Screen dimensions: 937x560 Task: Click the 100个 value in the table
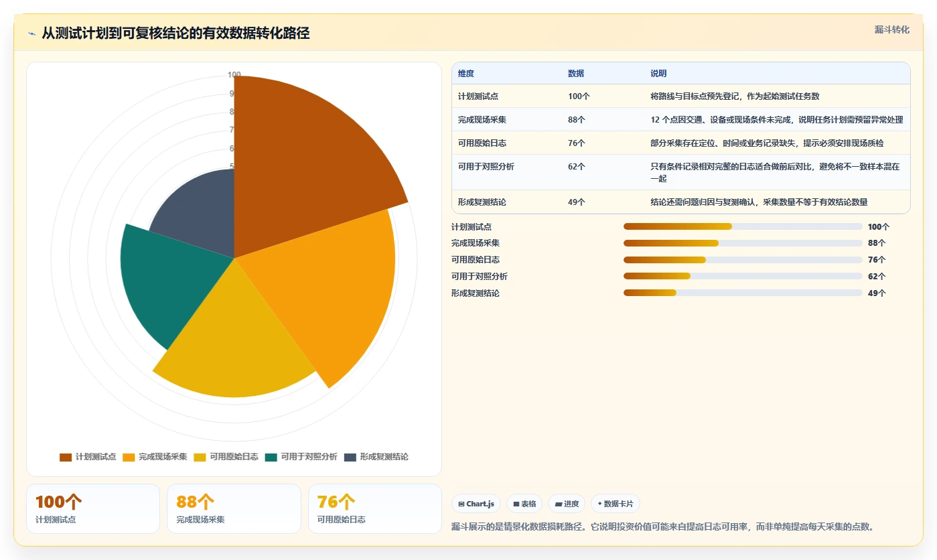pyautogui.click(x=579, y=96)
